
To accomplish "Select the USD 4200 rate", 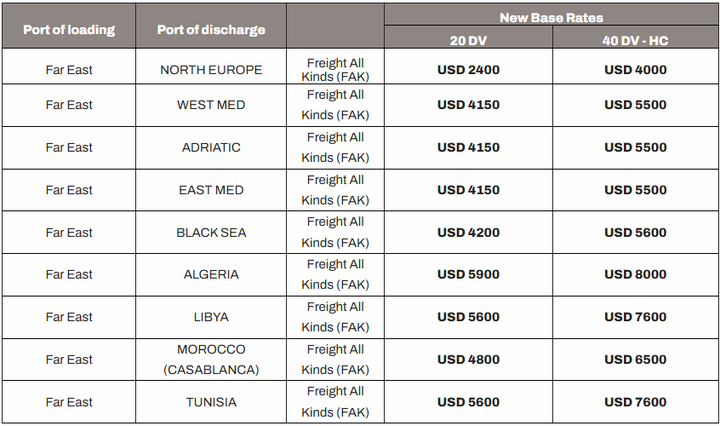I will [x=468, y=232].
